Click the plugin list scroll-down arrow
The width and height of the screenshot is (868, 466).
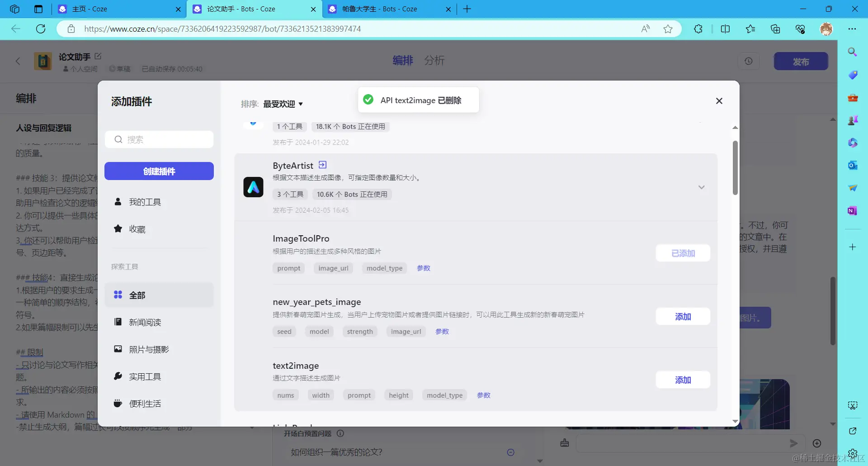pyautogui.click(x=735, y=422)
